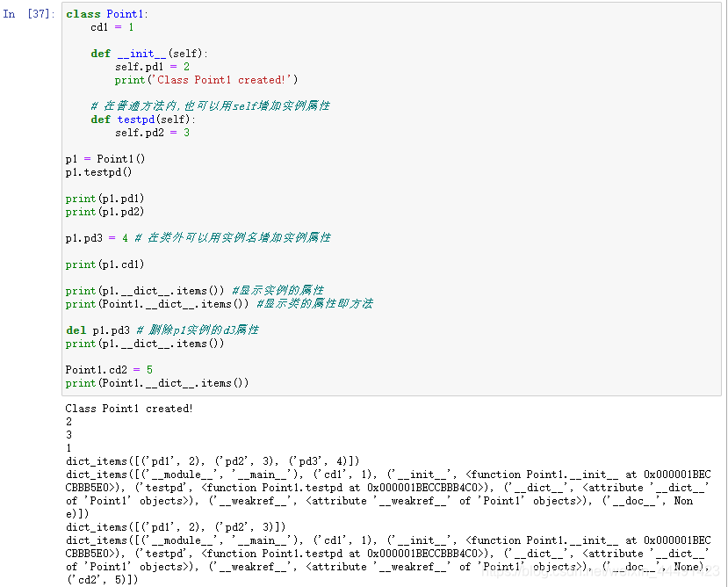This screenshot has width=728, height=587.
Task: Click output line showing pd1, pd2, pd3
Action: pos(213,461)
